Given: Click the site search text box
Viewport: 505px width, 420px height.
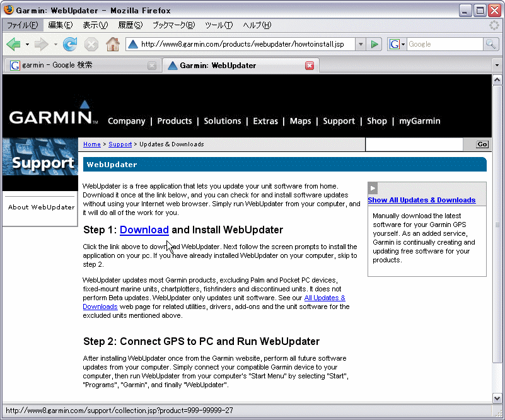Looking at the screenshot, I should click(414, 144).
